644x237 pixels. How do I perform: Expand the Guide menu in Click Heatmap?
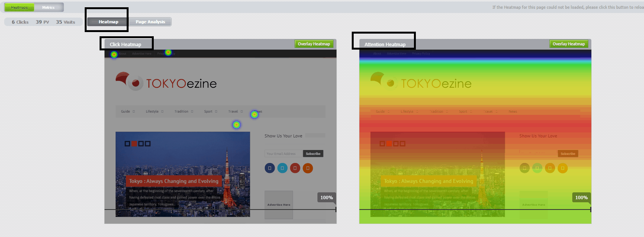[128, 111]
